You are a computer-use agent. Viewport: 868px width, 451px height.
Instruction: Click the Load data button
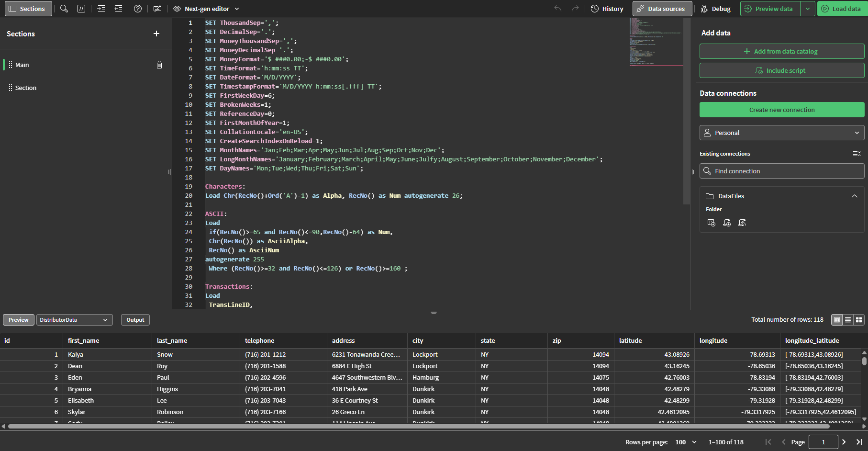point(842,9)
